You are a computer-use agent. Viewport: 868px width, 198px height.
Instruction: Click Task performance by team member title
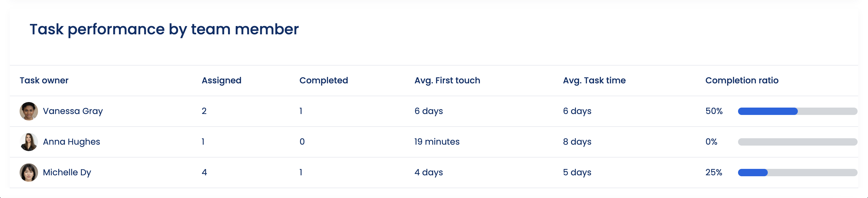pyautogui.click(x=164, y=29)
